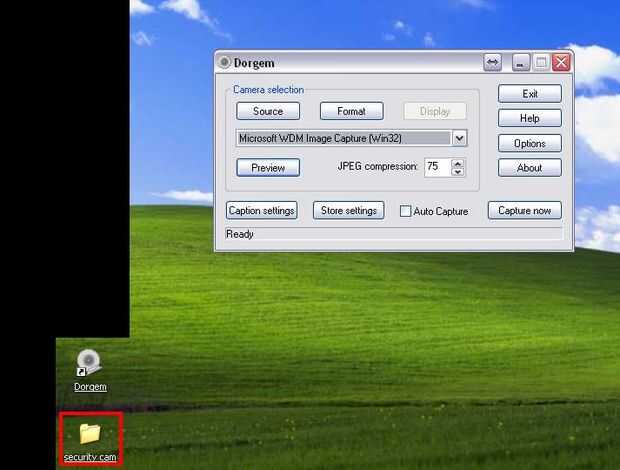Decrease JPEG compression with down arrow

pyautogui.click(x=458, y=172)
